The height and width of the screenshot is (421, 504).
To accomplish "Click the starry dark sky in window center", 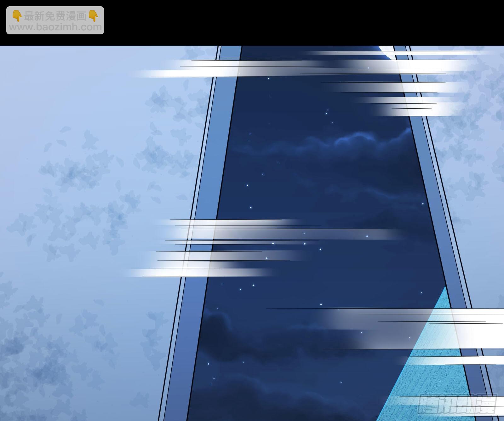I will coord(315,189).
